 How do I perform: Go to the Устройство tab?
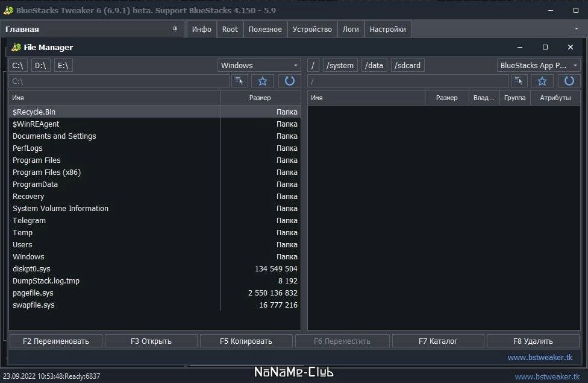[x=312, y=30]
